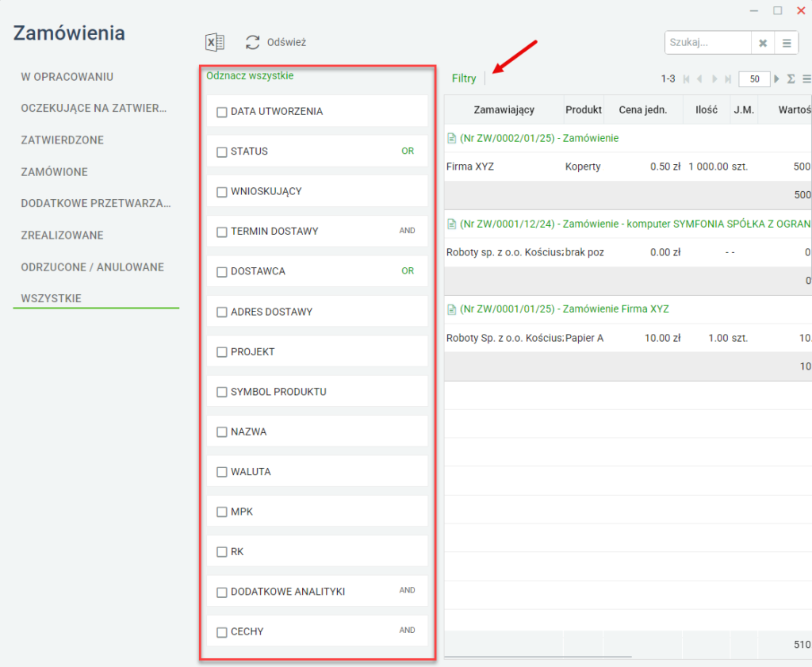Open the search options hamburger menu
The width and height of the screenshot is (812, 667).
point(787,43)
